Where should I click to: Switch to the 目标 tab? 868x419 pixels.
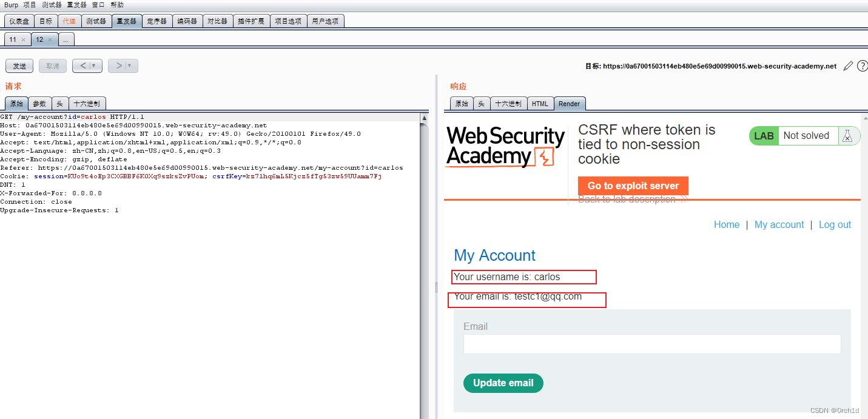(46, 21)
